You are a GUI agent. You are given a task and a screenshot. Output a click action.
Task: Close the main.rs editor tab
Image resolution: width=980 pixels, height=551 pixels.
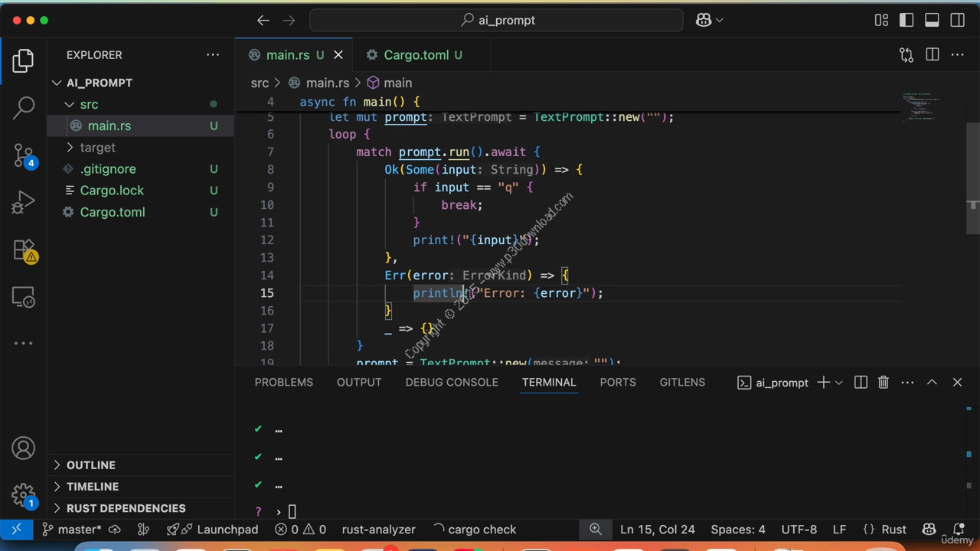[338, 55]
